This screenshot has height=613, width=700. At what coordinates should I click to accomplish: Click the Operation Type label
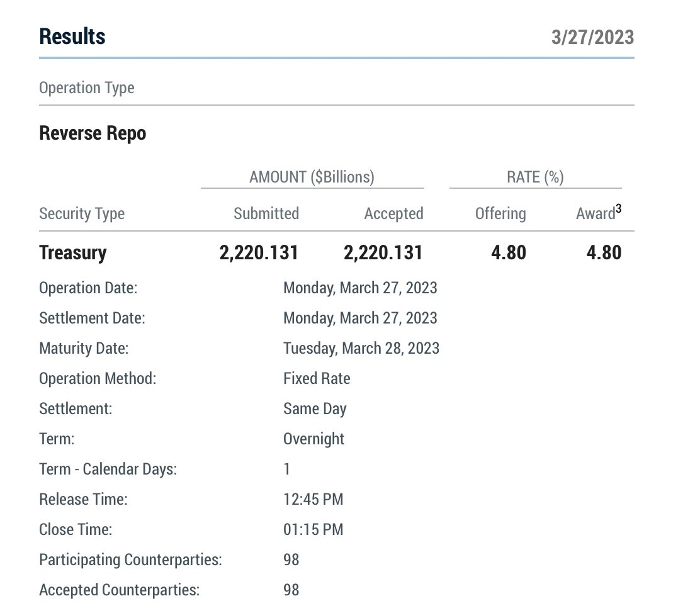click(x=87, y=88)
